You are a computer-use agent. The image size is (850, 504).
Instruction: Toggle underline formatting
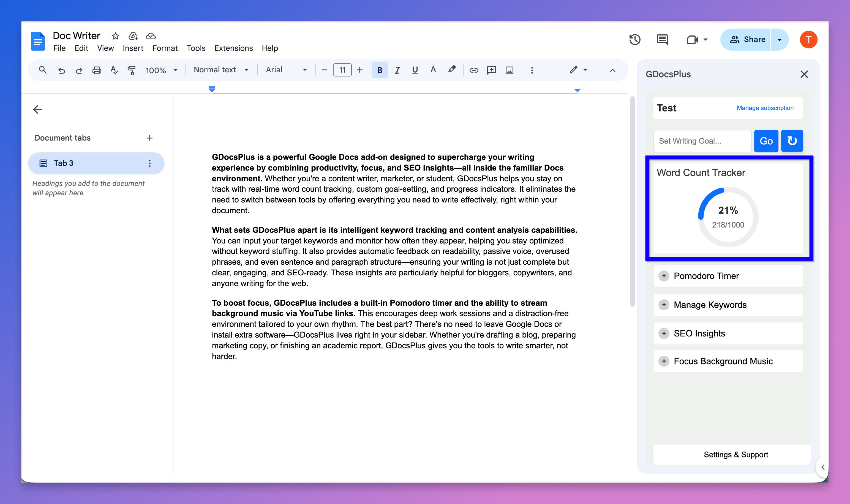pos(415,70)
